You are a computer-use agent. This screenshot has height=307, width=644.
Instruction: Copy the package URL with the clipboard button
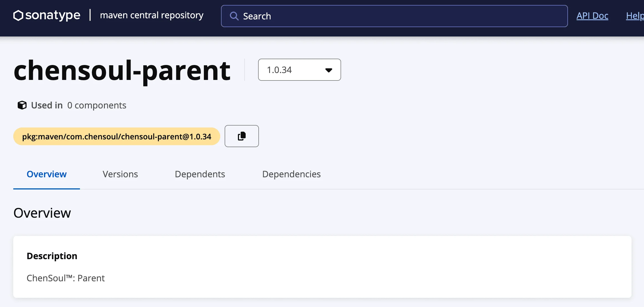click(242, 136)
